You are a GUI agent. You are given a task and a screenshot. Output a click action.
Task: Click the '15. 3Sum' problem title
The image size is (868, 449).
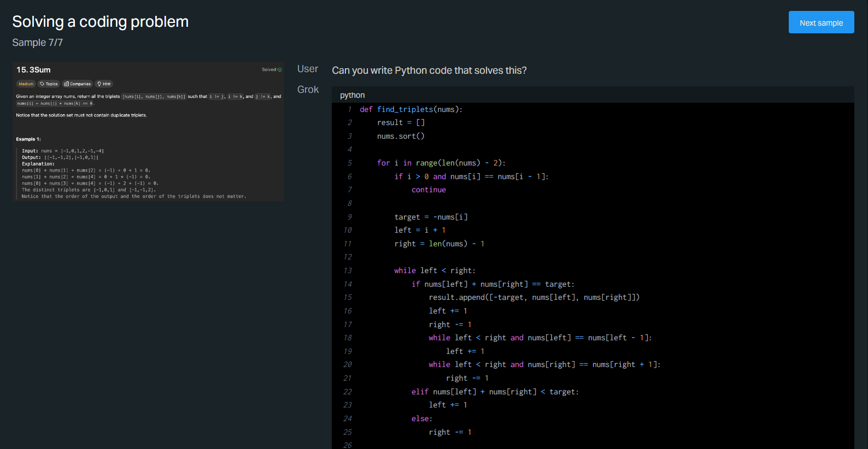point(33,70)
